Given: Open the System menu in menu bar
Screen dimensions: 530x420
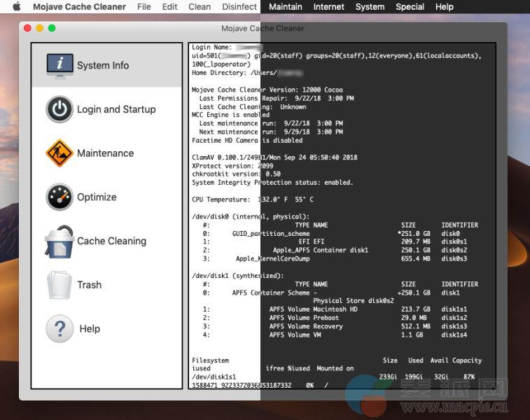Looking at the screenshot, I should 370,7.
